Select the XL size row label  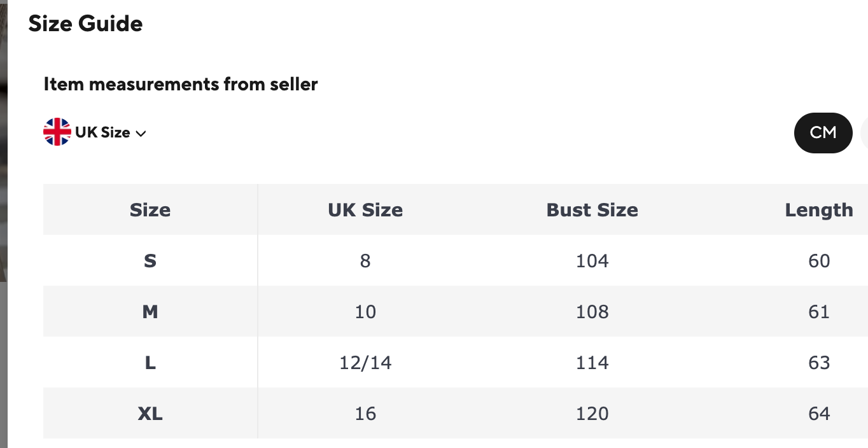(x=150, y=414)
